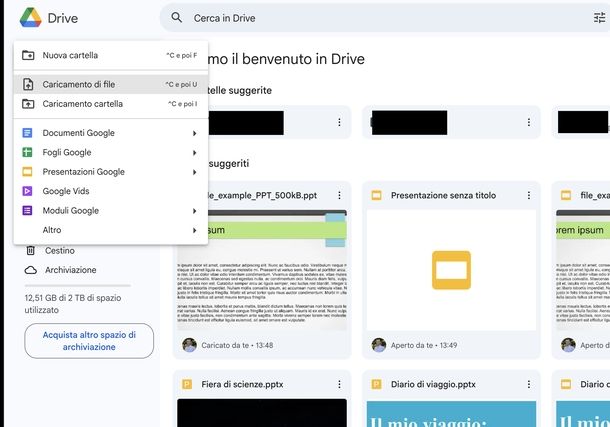610x427 pixels.
Task: Open more options for Diario di viaggio.pptx
Action: pyautogui.click(x=529, y=384)
